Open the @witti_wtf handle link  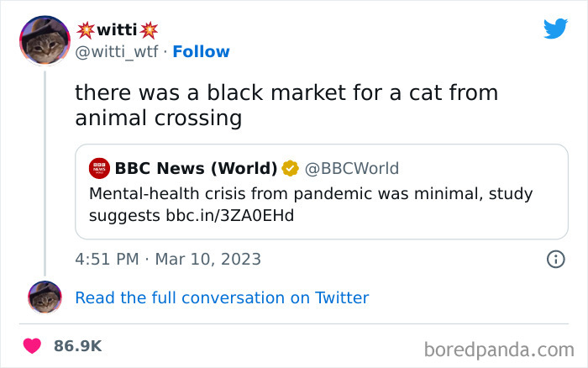pos(117,52)
